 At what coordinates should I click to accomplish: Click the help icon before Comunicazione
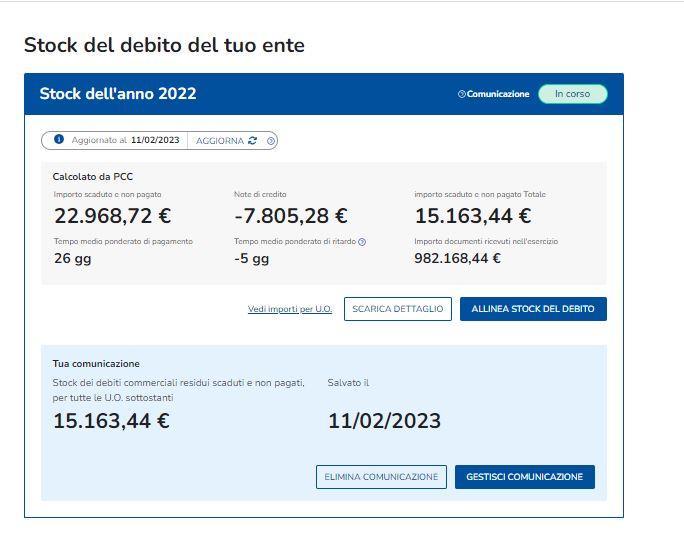[x=461, y=94]
